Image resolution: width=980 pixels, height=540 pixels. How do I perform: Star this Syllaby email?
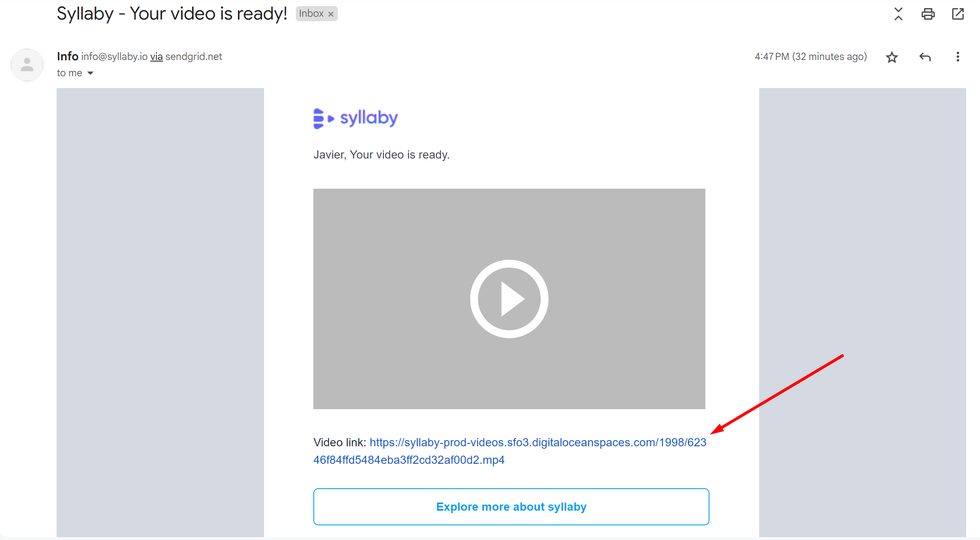(892, 57)
